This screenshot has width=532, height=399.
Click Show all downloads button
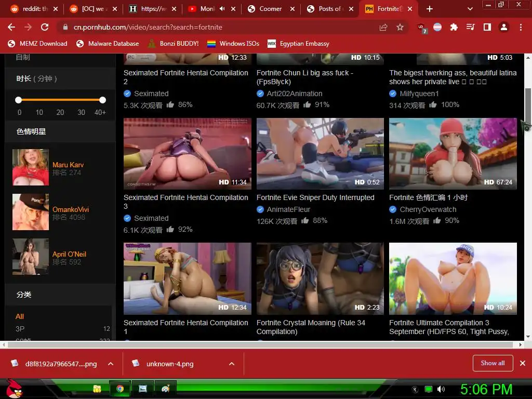[x=493, y=363]
